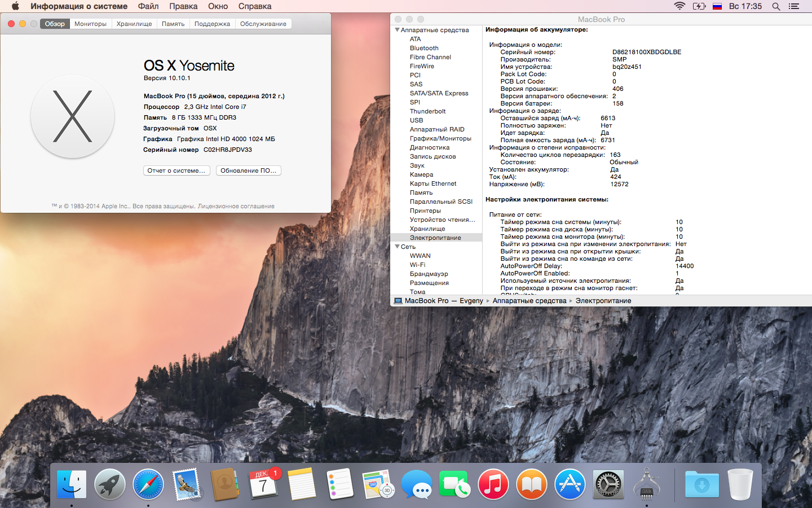Open the App Store dock icon
This screenshot has height=508, width=812.
(570, 484)
